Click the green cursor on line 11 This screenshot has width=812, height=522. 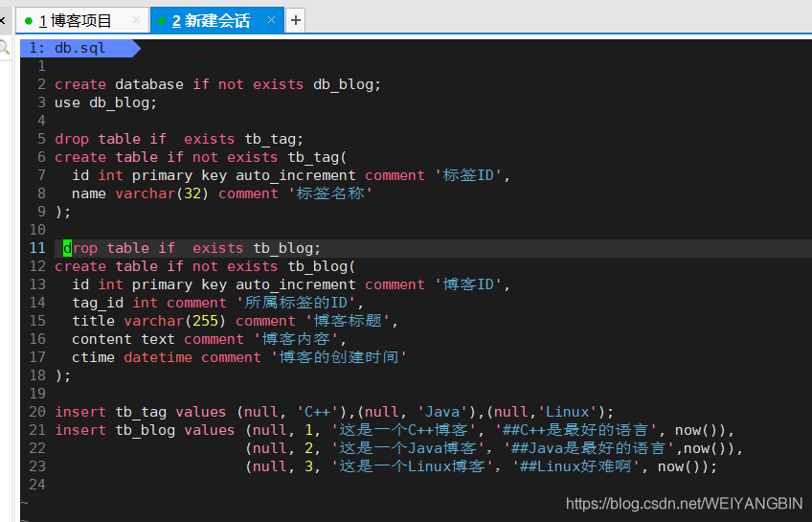click(x=67, y=248)
